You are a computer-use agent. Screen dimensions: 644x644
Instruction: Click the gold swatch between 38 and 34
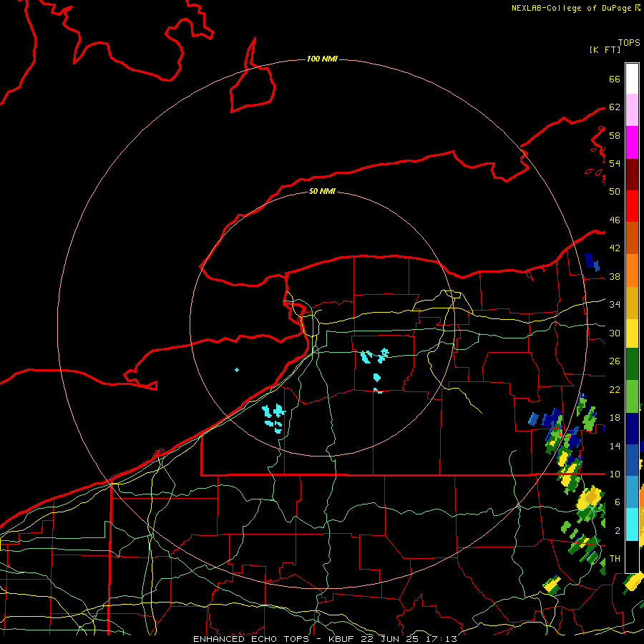(632, 303)
